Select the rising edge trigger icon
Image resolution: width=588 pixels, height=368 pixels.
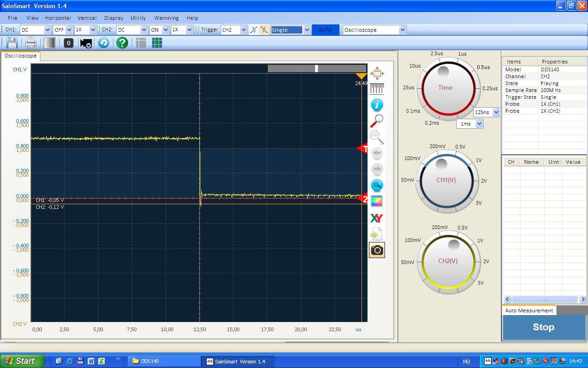253,29
